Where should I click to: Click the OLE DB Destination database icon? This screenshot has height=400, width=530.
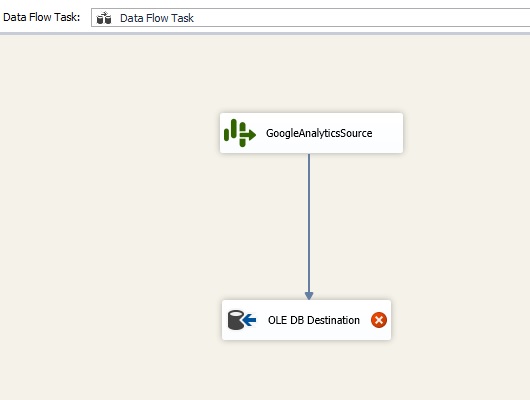pos(242,320)
